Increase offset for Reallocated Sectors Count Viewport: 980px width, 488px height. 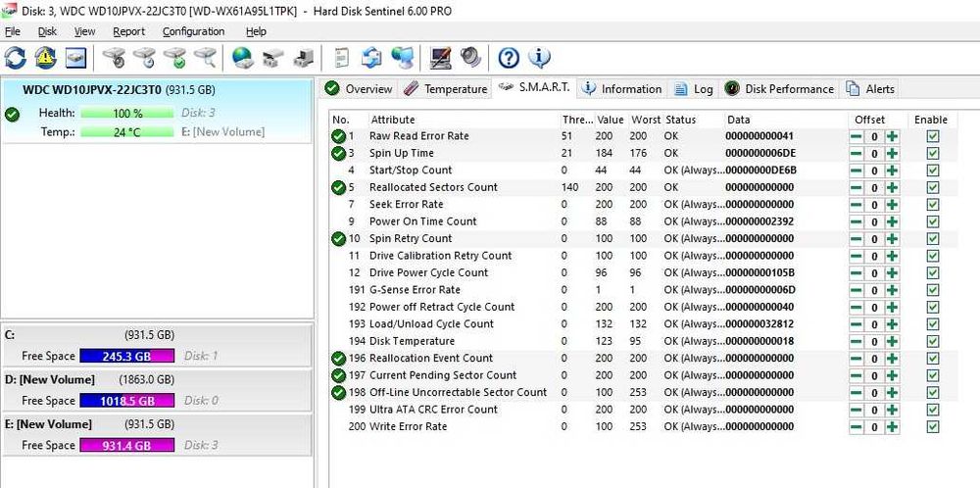tap(893, 187)
